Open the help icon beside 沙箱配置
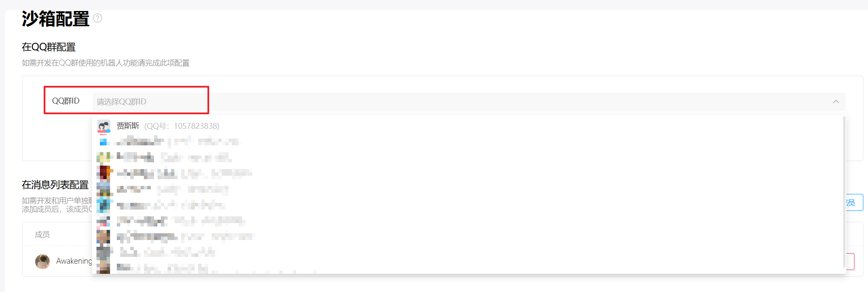868x292 pixels. pos(98,18)
